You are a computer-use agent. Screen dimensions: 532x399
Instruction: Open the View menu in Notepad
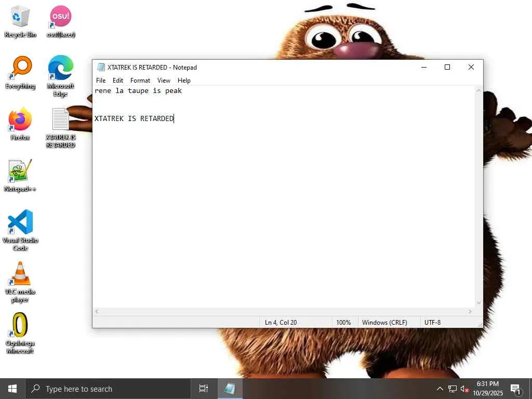[x=164, y=81]
